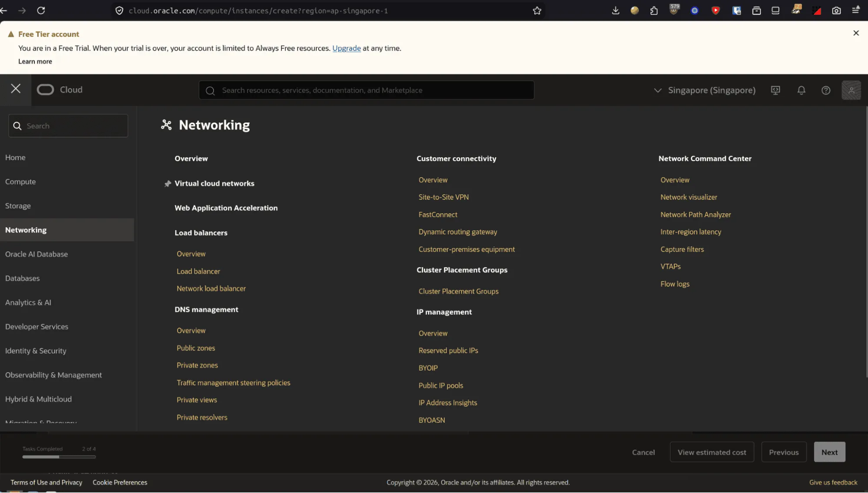The image size is (868, 493).
Task: Open the Cloud Shell developer tools icon
Action: pyautogui.click(x=776, y=90)
